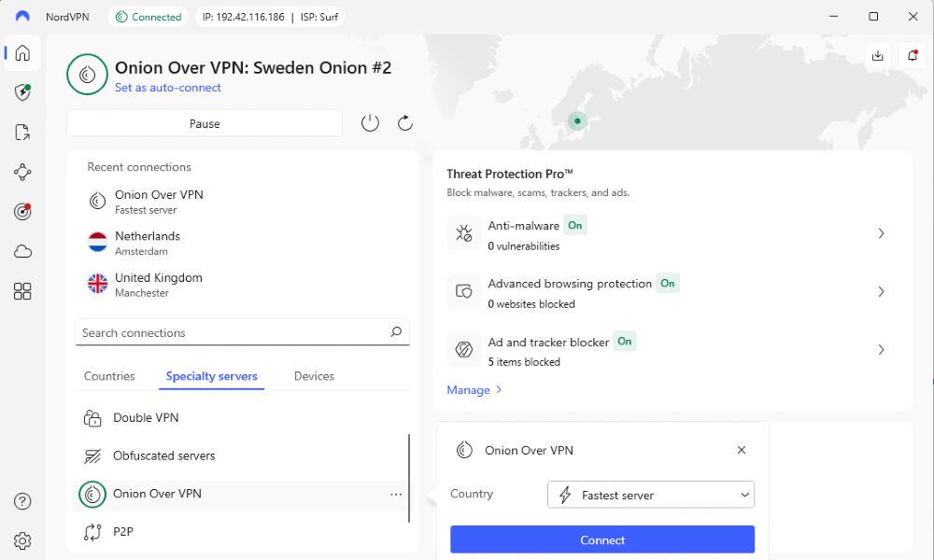Disable the Ad and tracker blocker

click(x=624, y=342)
